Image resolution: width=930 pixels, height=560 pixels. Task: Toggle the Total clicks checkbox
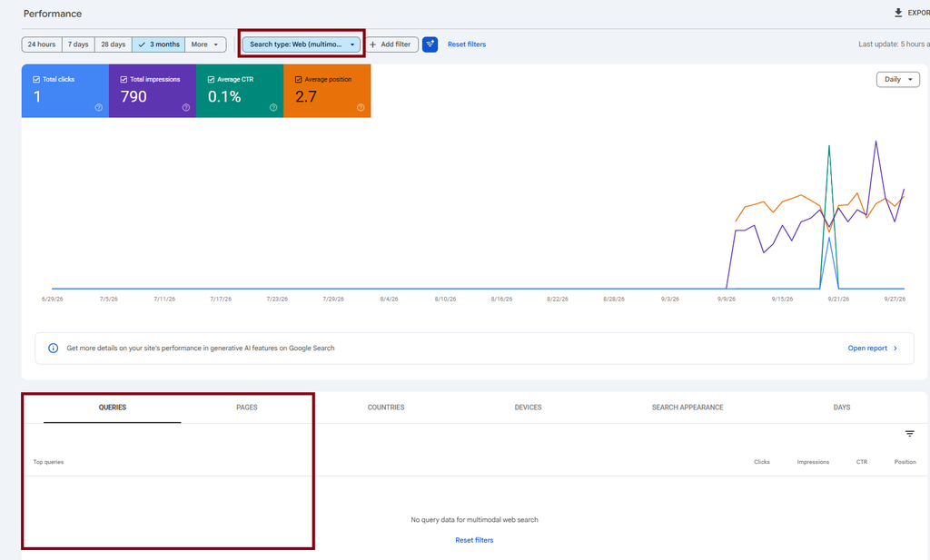click(36, 79)
